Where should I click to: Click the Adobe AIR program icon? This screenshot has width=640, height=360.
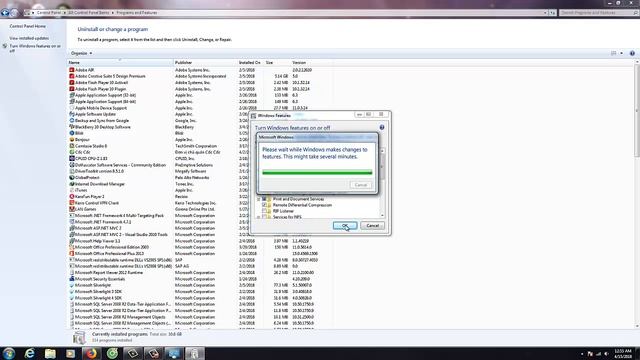(x=71, y=70)
